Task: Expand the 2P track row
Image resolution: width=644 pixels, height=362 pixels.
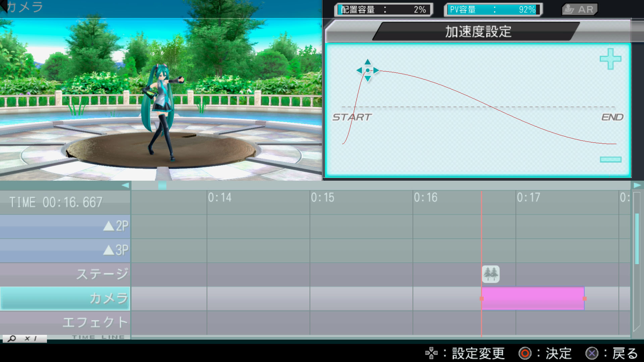Action: 108,226
